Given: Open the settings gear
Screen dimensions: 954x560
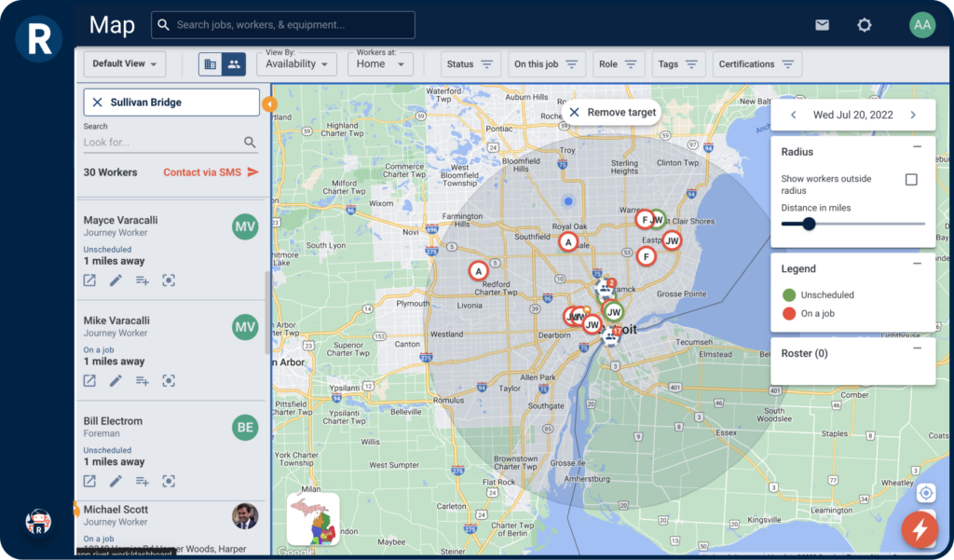Looking at the screenshot, I should pyautogui.click(x=864, y=25).
